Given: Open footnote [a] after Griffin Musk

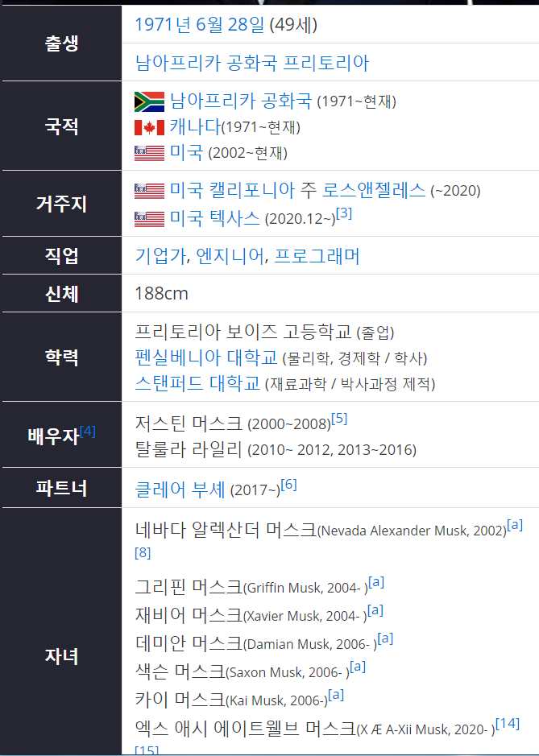Looking at the screenshot, I should click(376, 582).
